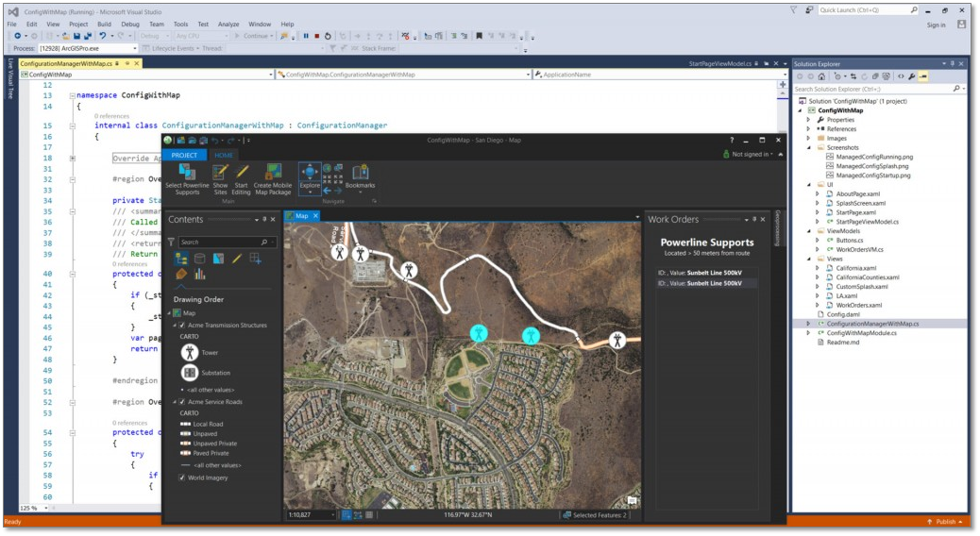Select List By Charts icon in Contents

[x=200, y=275]
